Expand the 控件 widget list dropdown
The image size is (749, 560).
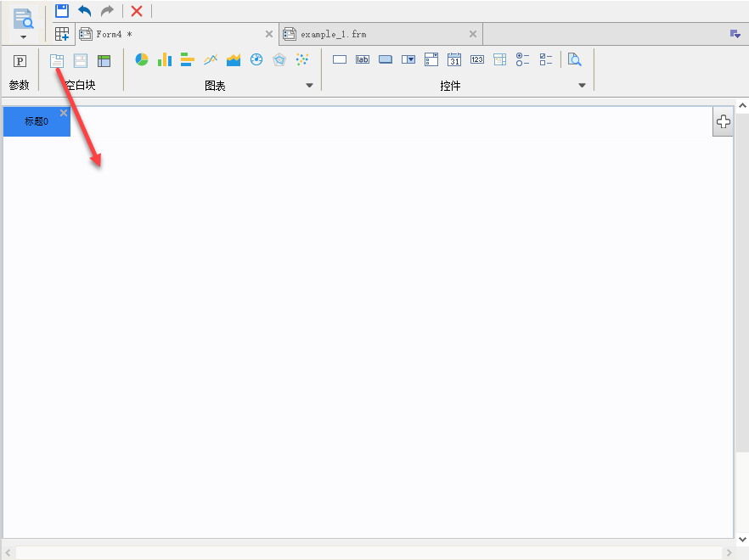582,86
